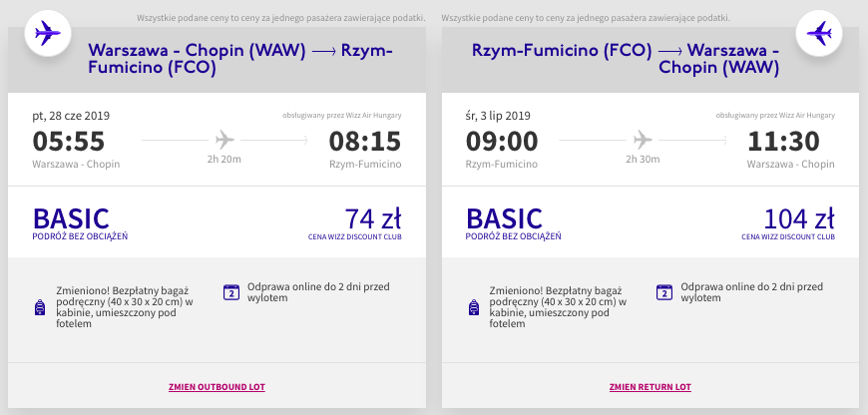The height and width of the screenshot is (415, 868).
Task: Click the 74 zł outbound price
Action: pyautogui.click(x=373, y=218)
